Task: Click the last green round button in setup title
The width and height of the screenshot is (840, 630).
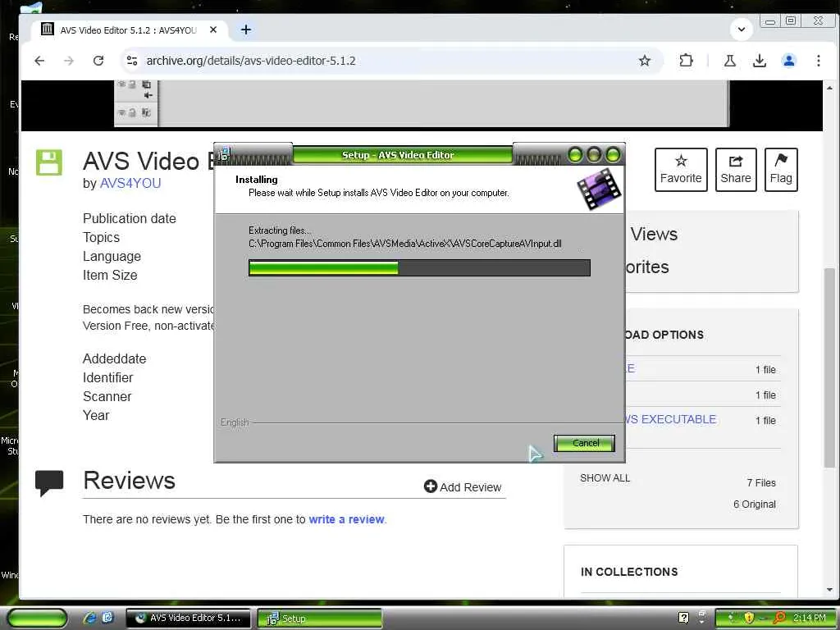Action: tap(613, 155)
